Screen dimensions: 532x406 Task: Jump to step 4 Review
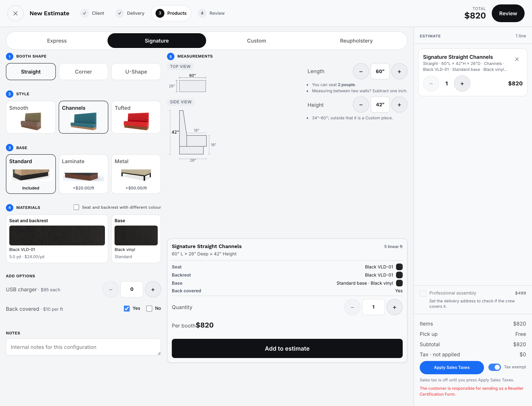coord(211,13)
